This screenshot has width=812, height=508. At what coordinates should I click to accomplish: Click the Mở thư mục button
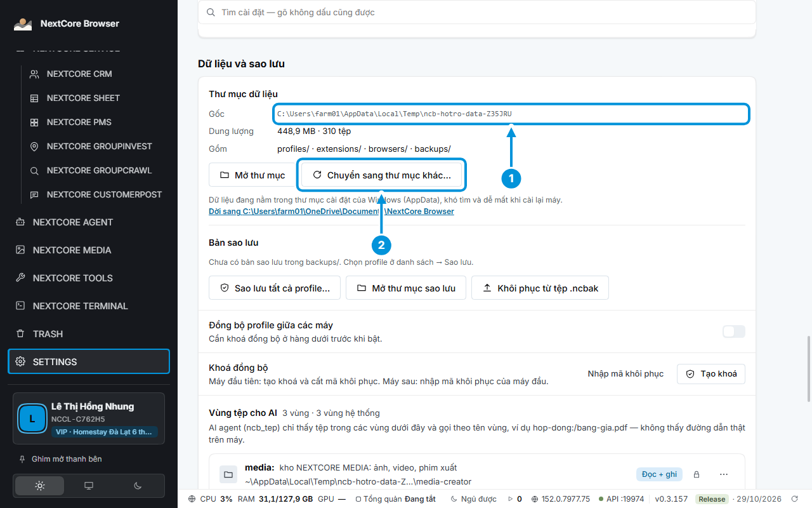252,175
